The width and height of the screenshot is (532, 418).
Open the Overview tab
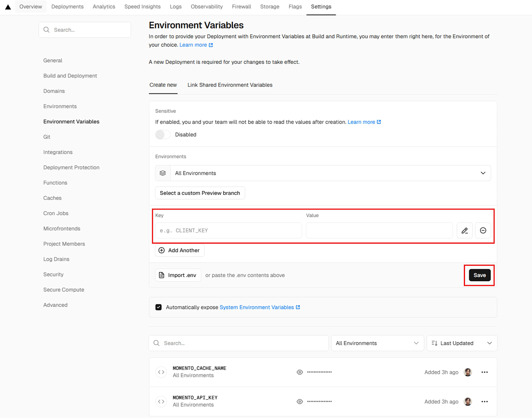click(x=31, y=7)
